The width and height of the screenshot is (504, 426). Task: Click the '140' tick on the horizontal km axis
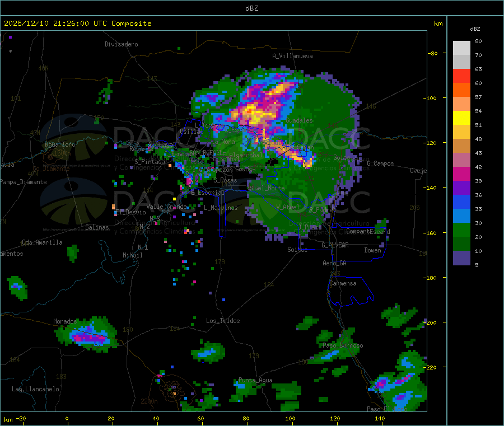pyautogui.click(x=380, y=418)
